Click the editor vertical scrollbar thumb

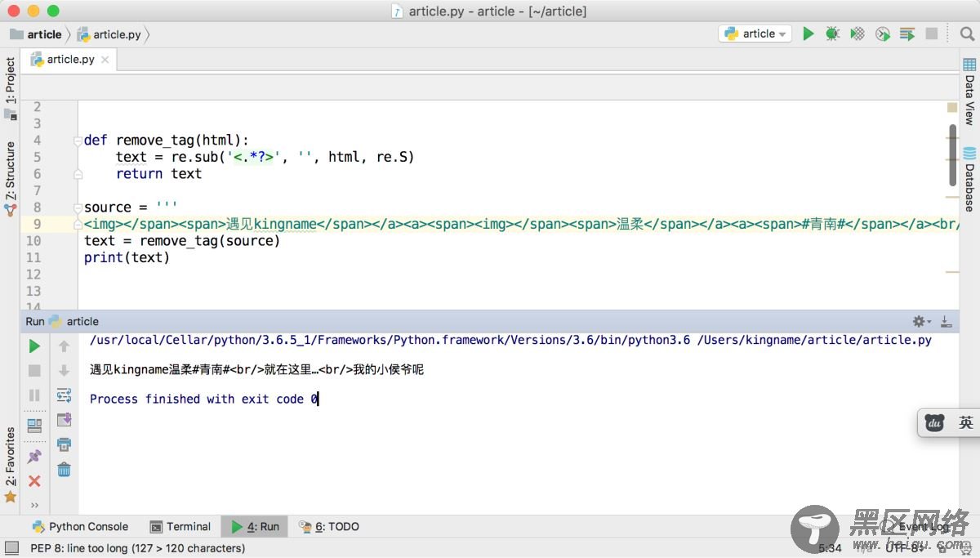(x=952, y=155)
